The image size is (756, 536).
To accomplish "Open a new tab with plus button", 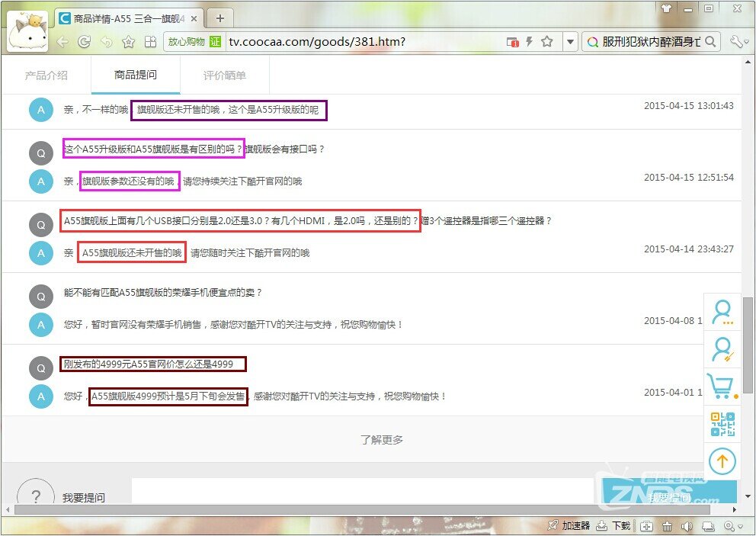I will tap(219, 18).
